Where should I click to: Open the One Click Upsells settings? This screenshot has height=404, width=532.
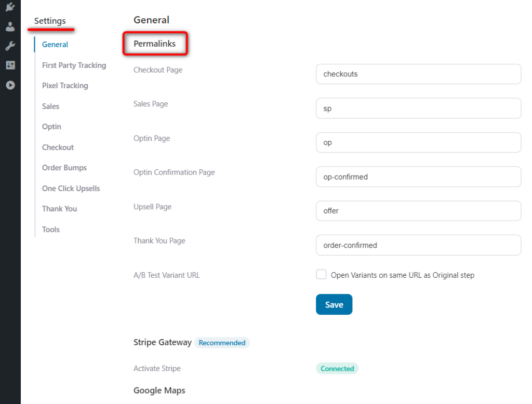click(x=71, y=188)
